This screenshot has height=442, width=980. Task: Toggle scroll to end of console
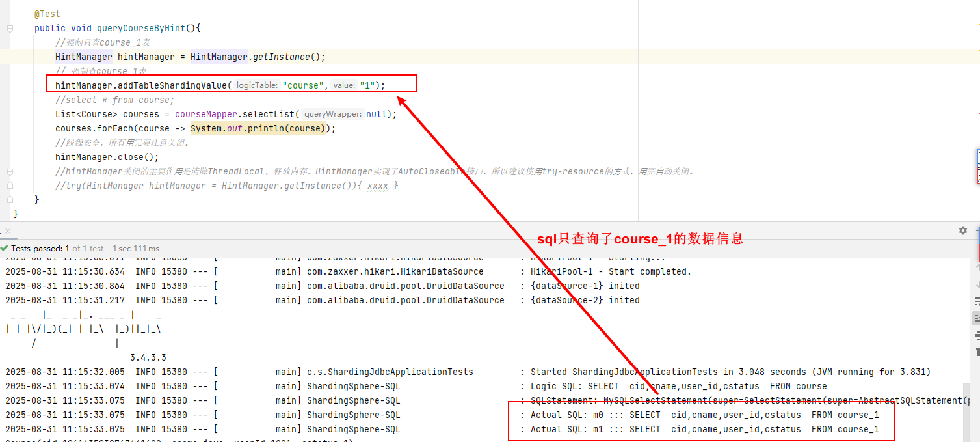pos(977,318)
